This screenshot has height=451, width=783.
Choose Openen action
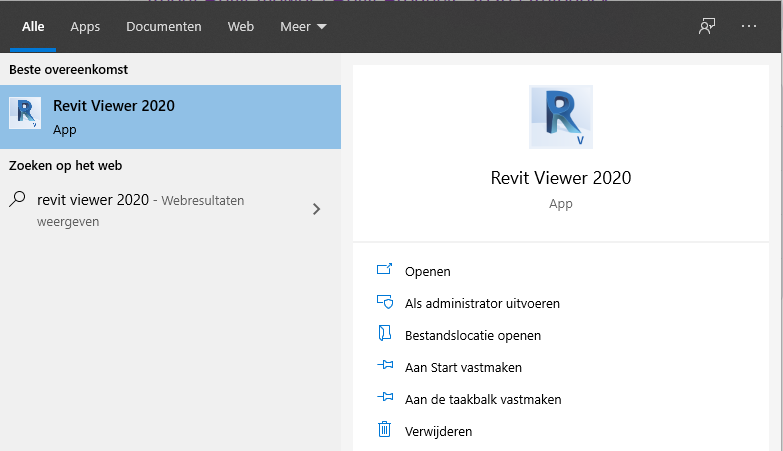click(427, 271)
